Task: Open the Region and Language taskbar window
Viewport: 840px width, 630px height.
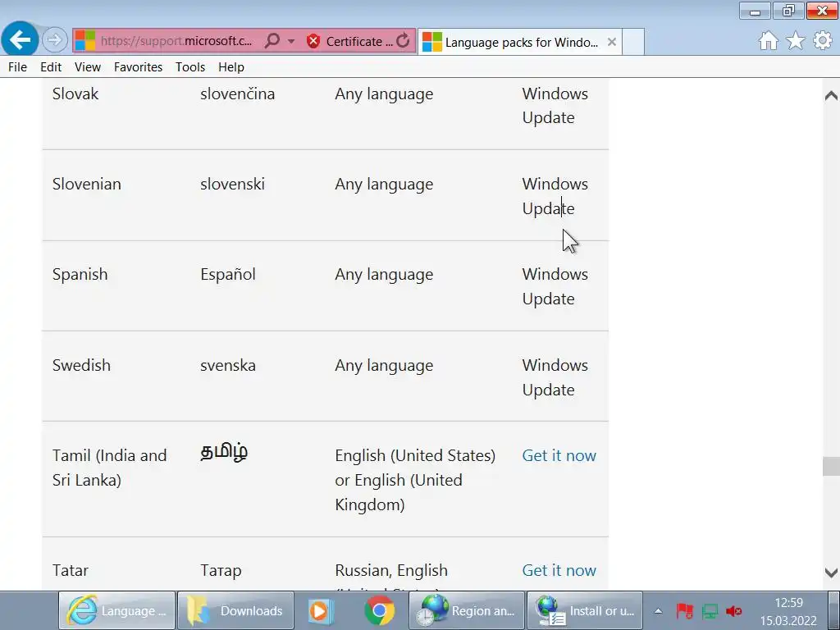Action: [x=467, y=610]
